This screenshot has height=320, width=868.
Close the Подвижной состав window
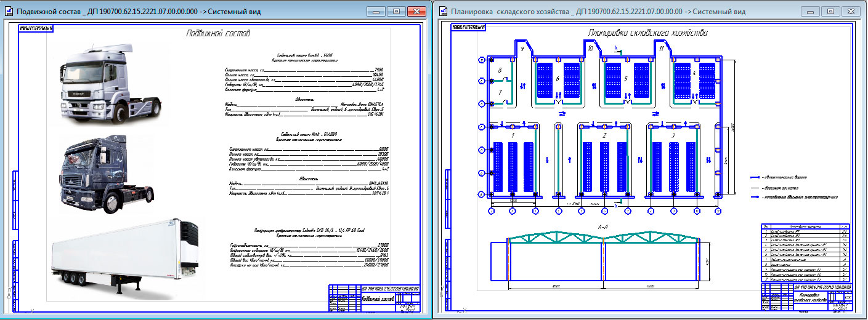(417, 11)
